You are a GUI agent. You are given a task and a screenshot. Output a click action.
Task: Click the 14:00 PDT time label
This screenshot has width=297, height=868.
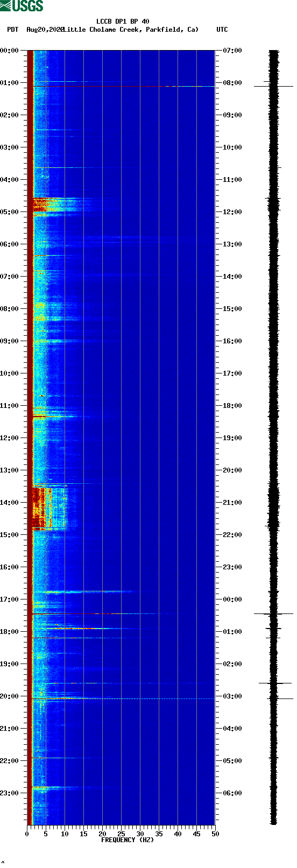[x=10, y=503]
